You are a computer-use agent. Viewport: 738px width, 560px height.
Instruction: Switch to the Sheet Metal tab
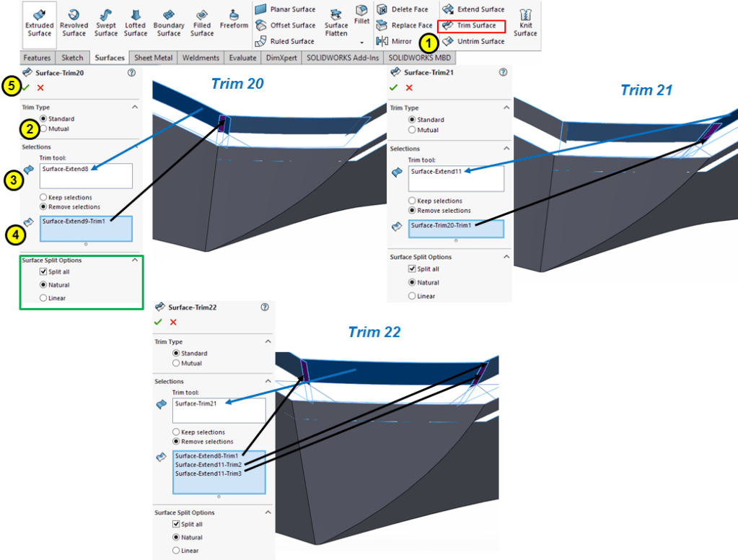coord(153,57)
